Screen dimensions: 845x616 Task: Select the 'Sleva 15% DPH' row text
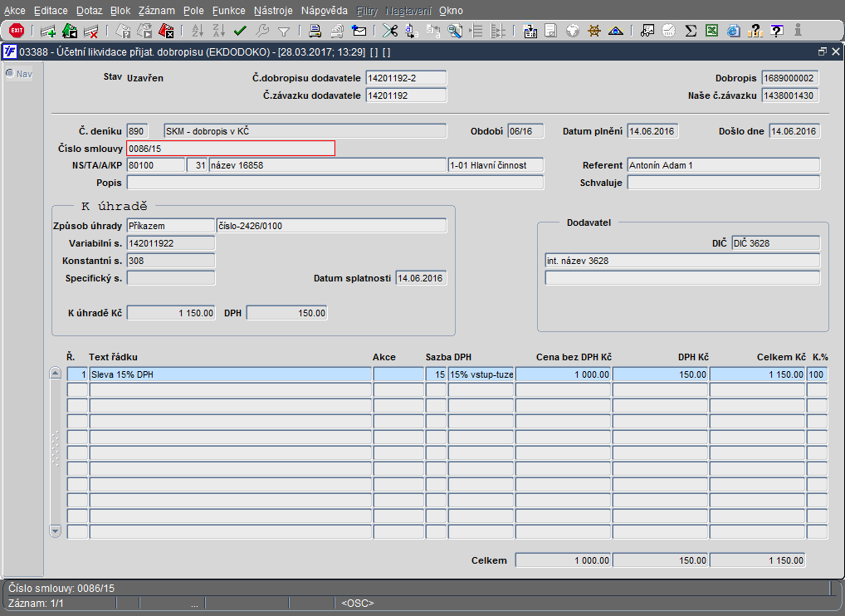coord(230,374)
